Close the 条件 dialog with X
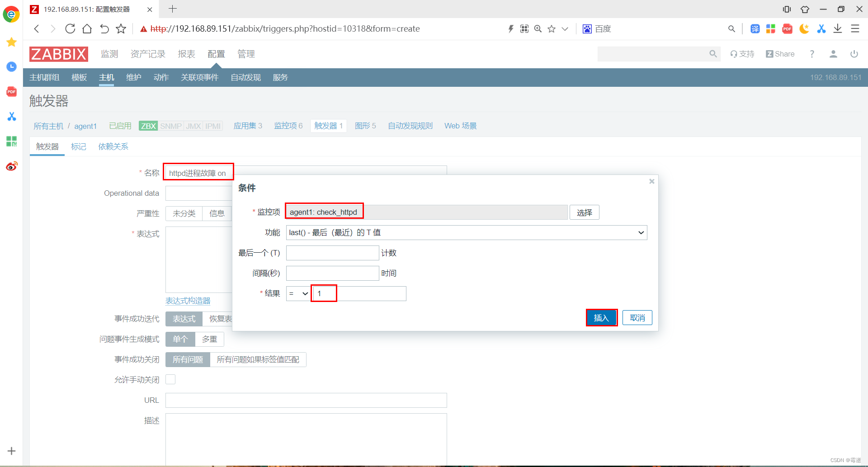The height and width of the screenshot is (467, 868). [x=651, y=181]
